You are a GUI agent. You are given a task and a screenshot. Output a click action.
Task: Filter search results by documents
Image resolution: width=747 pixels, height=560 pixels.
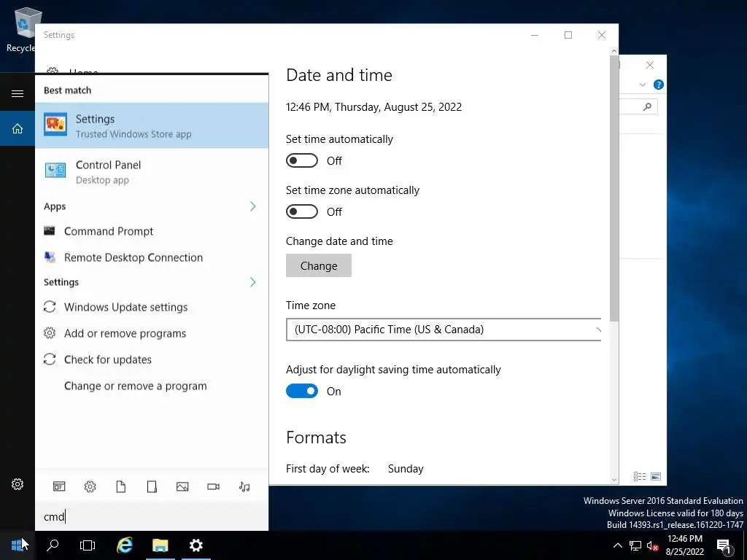point(121,486)
